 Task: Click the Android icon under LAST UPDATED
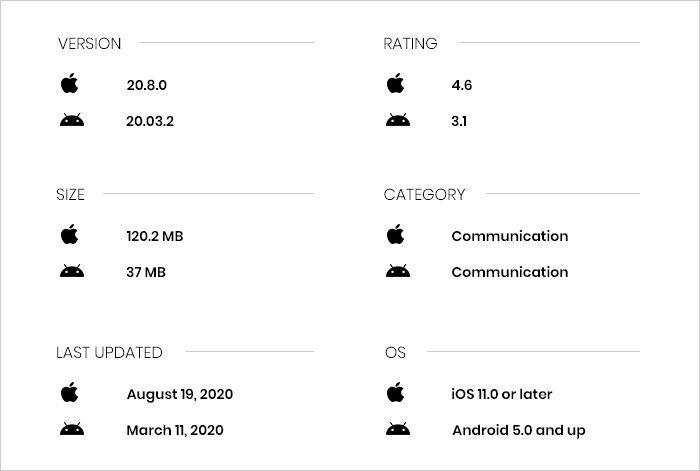(x=71, y=430)
